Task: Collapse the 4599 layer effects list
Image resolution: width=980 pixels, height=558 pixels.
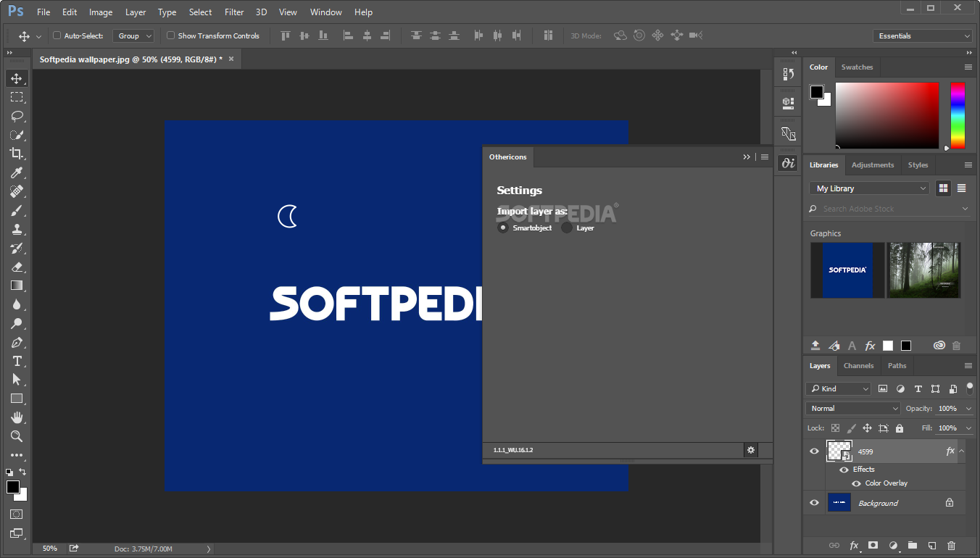Action: click(962, 451)
